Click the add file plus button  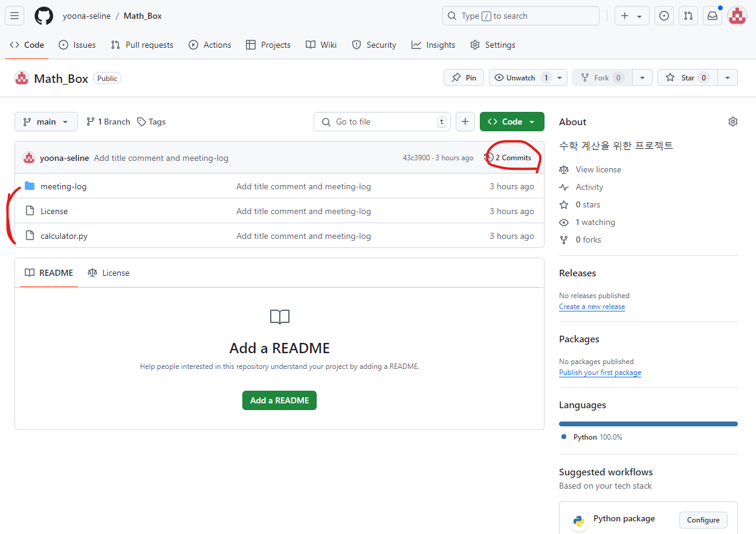click(465, 122)
